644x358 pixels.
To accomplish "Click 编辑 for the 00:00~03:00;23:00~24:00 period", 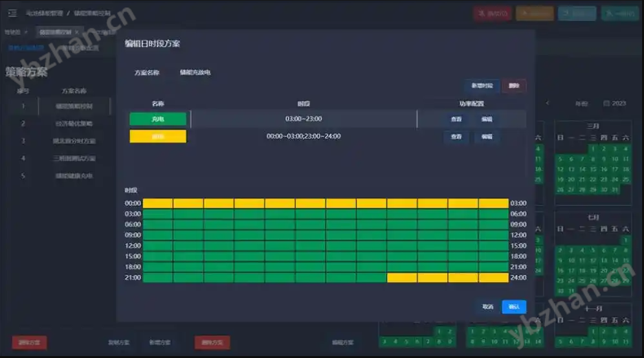I will pos(487,137).
